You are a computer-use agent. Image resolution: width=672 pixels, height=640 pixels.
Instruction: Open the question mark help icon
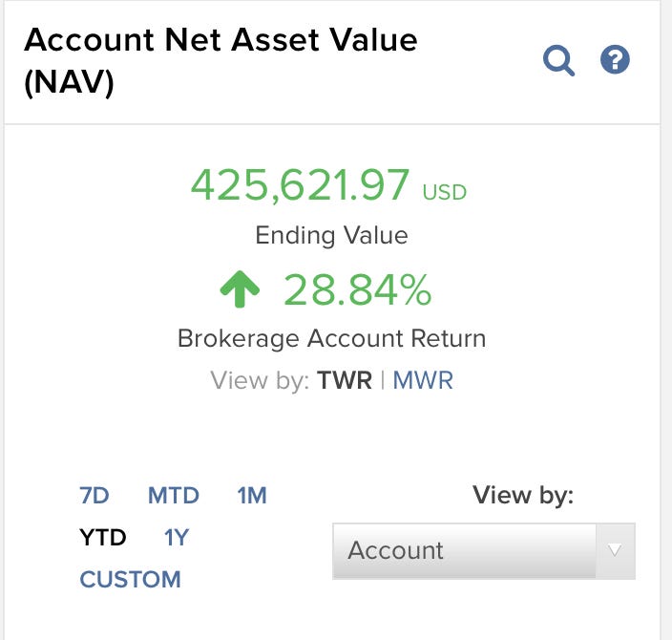[616, 60]
